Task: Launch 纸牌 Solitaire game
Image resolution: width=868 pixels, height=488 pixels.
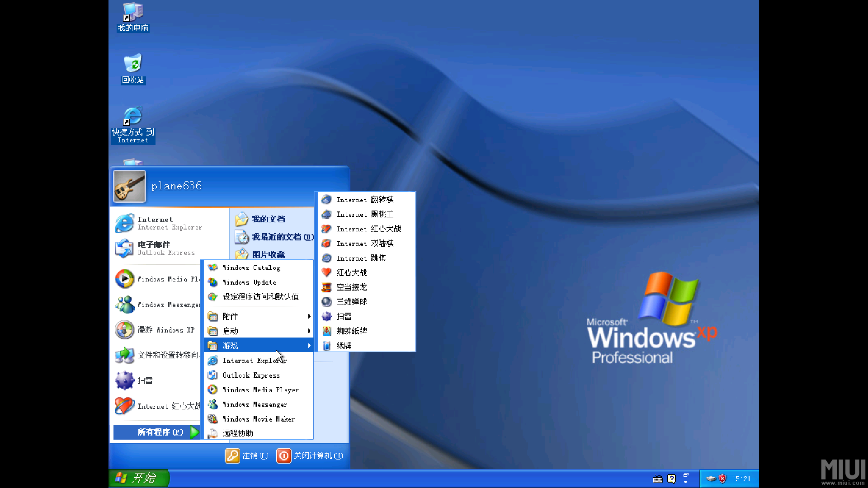Action: click(366, 345)
